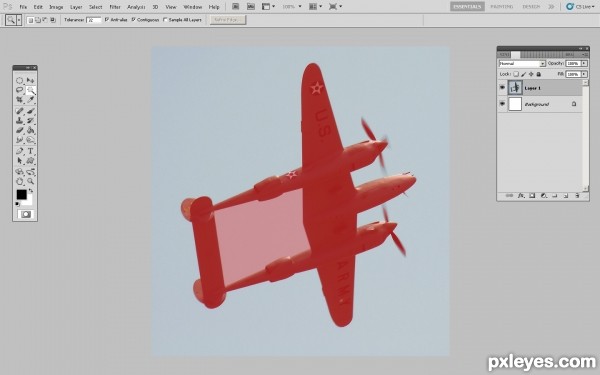Switch to the Design workspace

(x=531, y=7)
